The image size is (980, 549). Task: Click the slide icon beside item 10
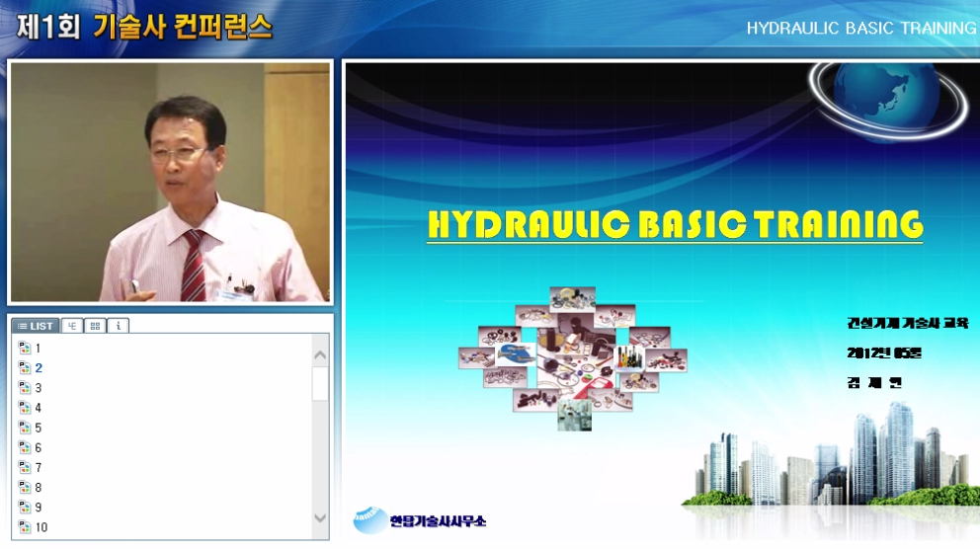25,527
